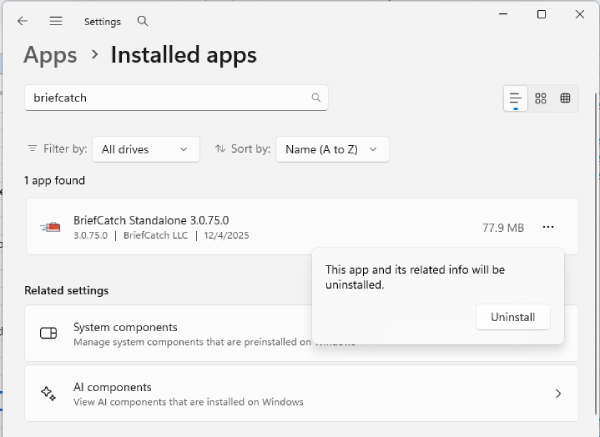Click the Installed apps heading
Image resolution: width=600 pixels, height=437 pixels.
click(184, 55)
